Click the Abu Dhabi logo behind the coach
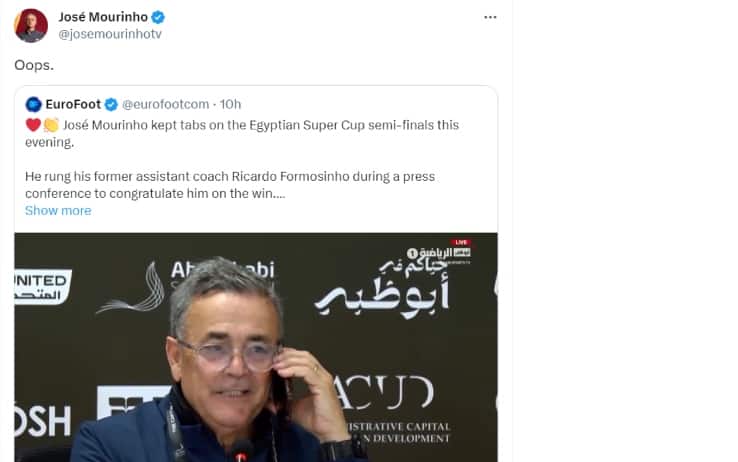738x462 pixels. point(186,285)
